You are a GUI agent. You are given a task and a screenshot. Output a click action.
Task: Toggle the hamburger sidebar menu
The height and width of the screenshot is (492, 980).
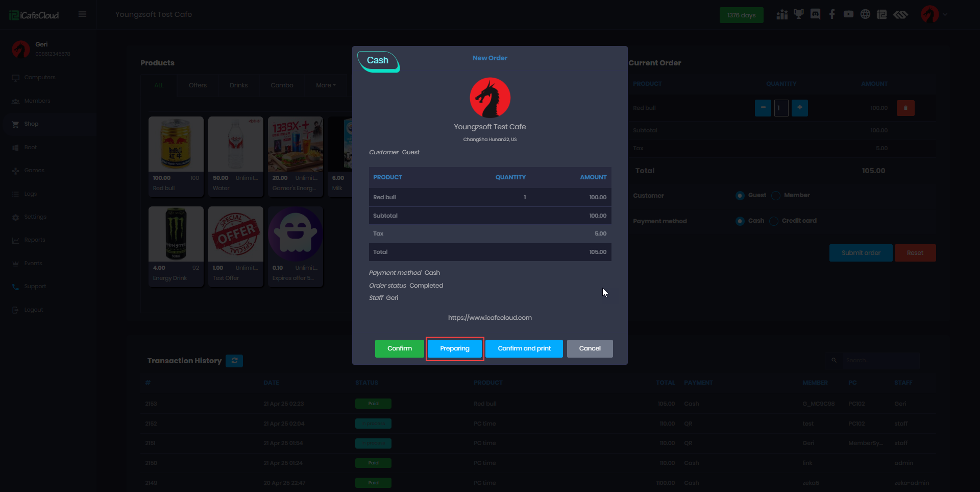[82, 14]
